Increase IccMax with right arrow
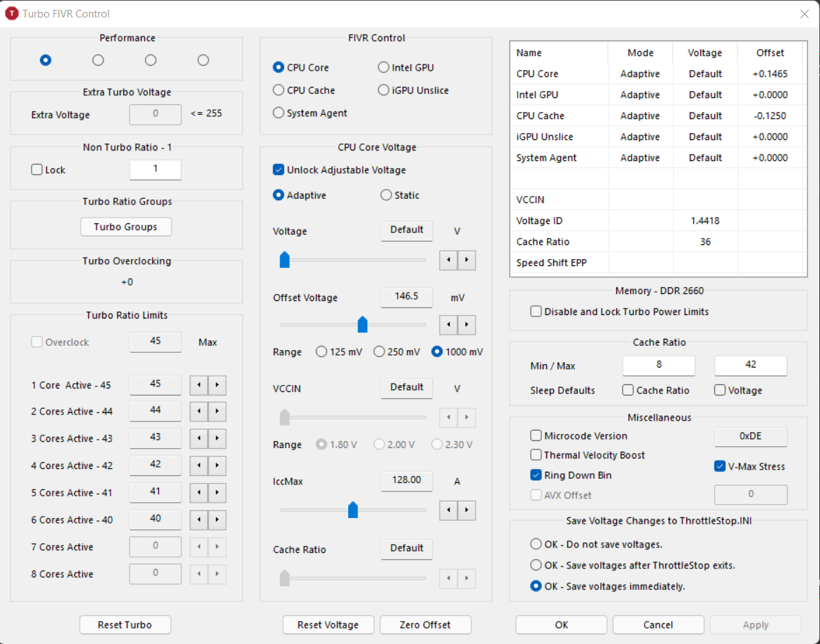 tap(466, 510)
